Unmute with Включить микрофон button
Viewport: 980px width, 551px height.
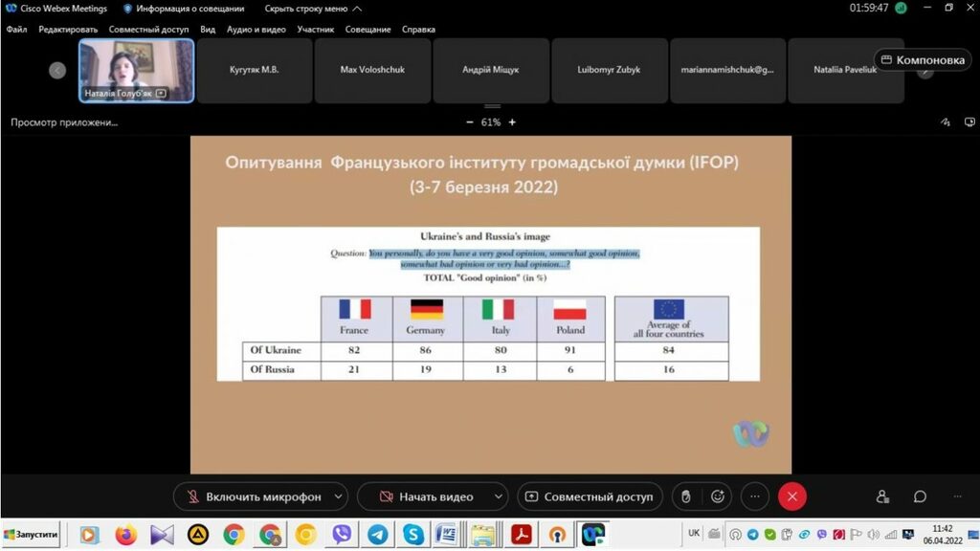tap(253, 496)
